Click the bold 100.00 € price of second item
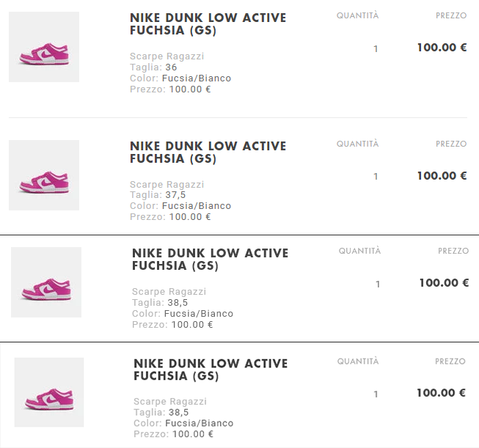Viewport: 479px width, 448px height. [442, 175]
